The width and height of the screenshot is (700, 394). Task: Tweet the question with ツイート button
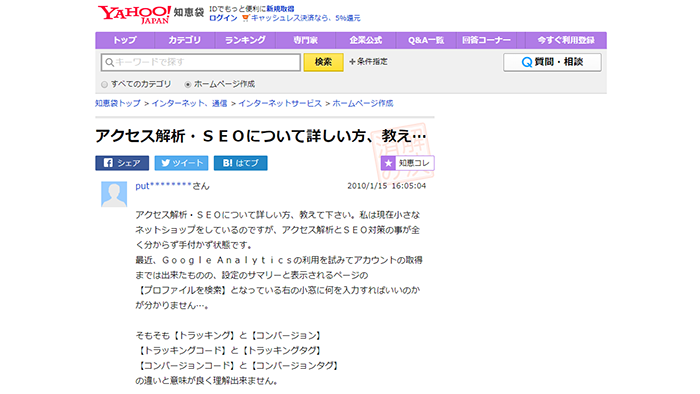pyautogui.click(x=181, y=163)
